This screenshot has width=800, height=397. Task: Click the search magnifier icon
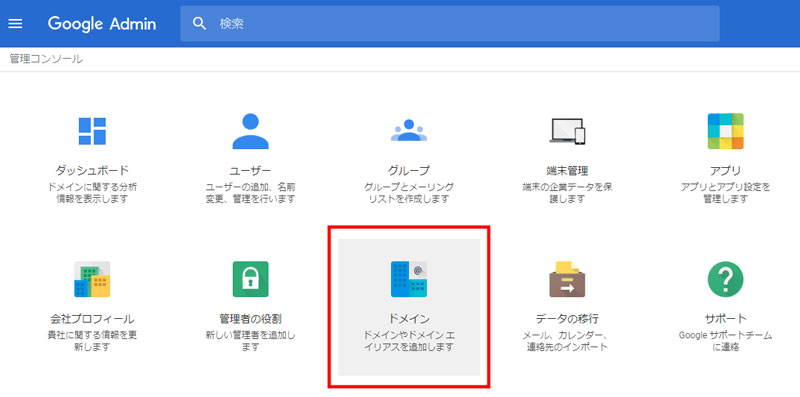(x=199, y=23)
